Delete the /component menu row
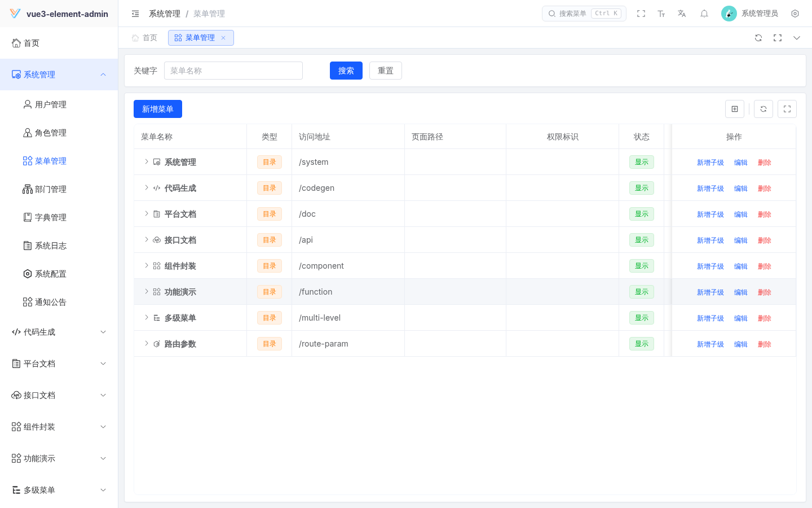This screenshot has height=508, width=812. (x=765, y=266)
